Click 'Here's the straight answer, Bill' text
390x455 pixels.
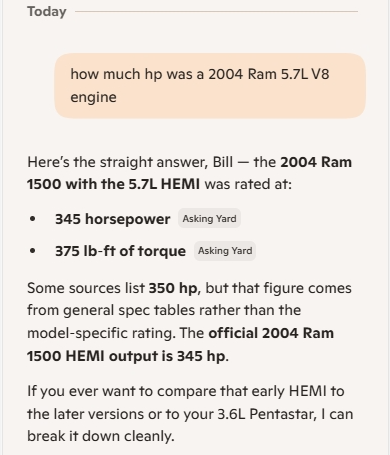click(x=130, y=162)
